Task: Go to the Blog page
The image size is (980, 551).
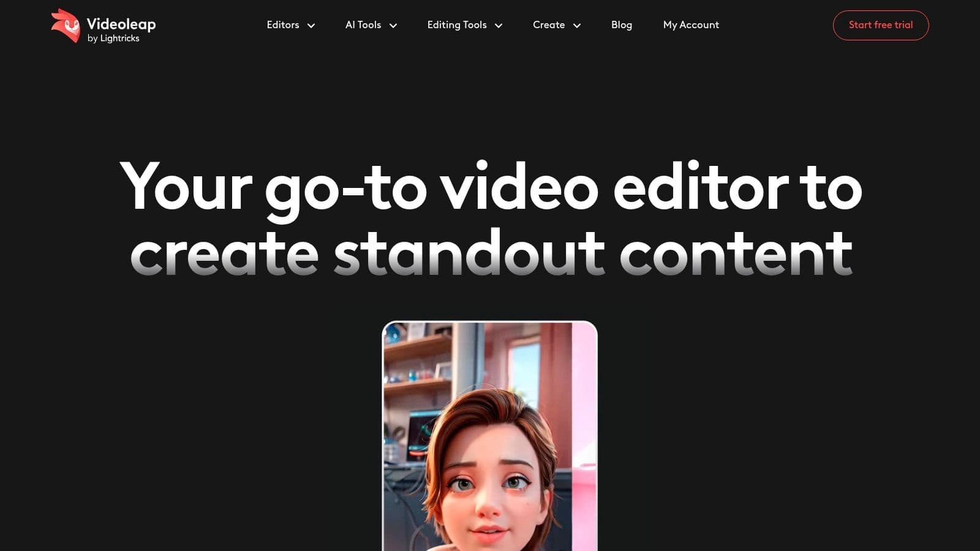Action: (621, 25)
